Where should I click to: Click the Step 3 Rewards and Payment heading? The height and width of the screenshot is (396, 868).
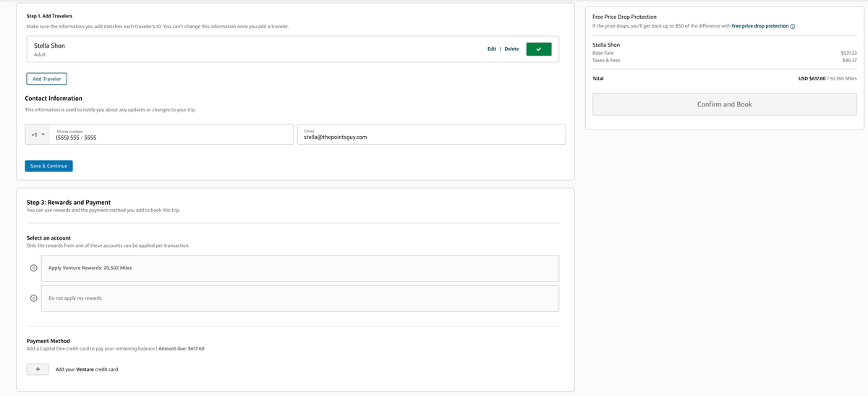pyautogui.click(x=69, y=202)
